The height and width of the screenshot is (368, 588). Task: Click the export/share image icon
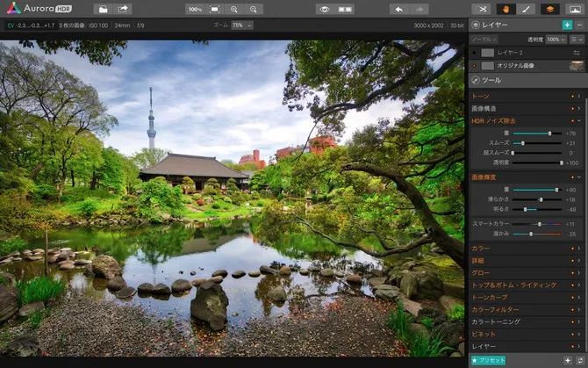(124, 9)
